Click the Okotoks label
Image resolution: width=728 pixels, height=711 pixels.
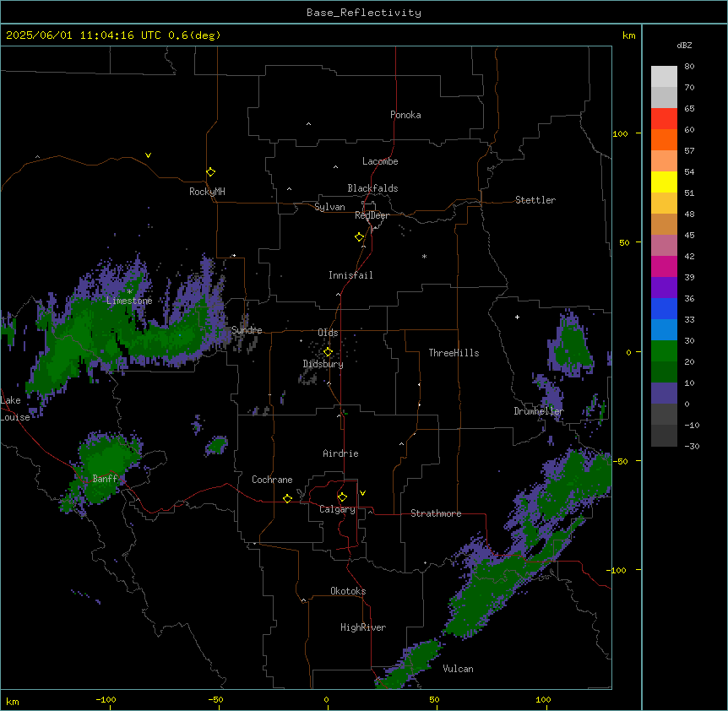[348, 591]
